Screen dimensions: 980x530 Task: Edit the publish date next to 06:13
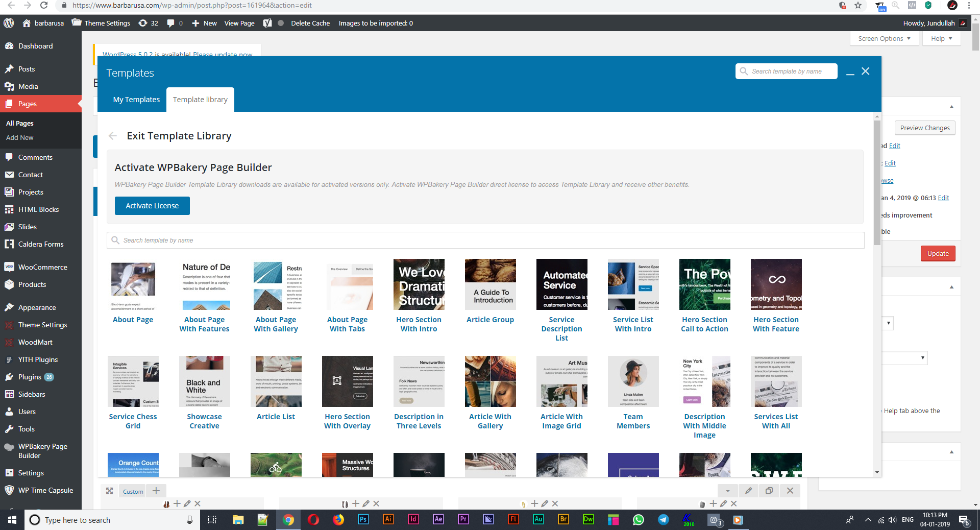coord(944,198)
